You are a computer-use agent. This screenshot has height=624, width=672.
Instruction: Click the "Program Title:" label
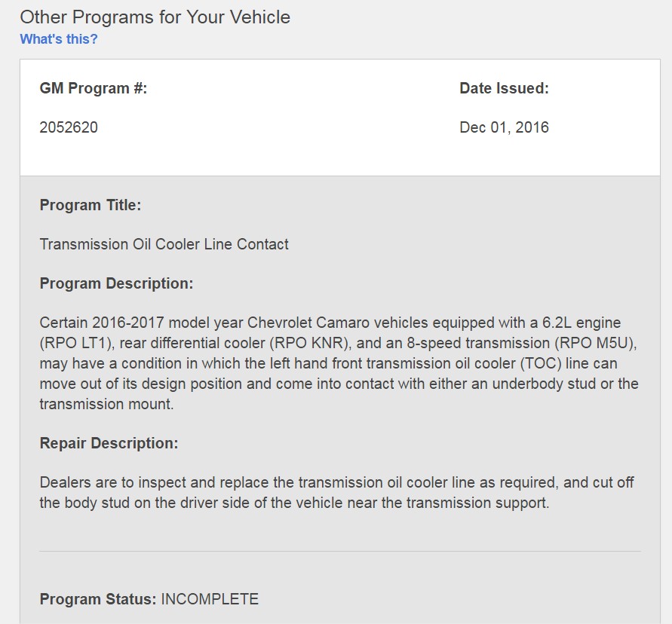(x=91, y=205)
